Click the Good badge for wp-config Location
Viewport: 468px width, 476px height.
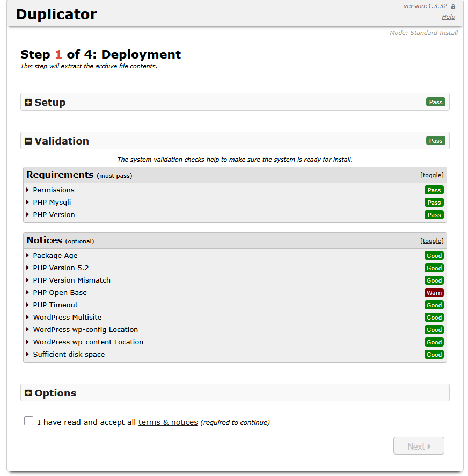(434, 330)
